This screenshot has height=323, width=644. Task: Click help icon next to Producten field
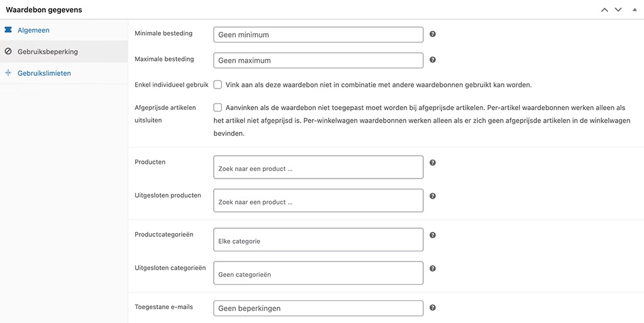pos(433,163)
